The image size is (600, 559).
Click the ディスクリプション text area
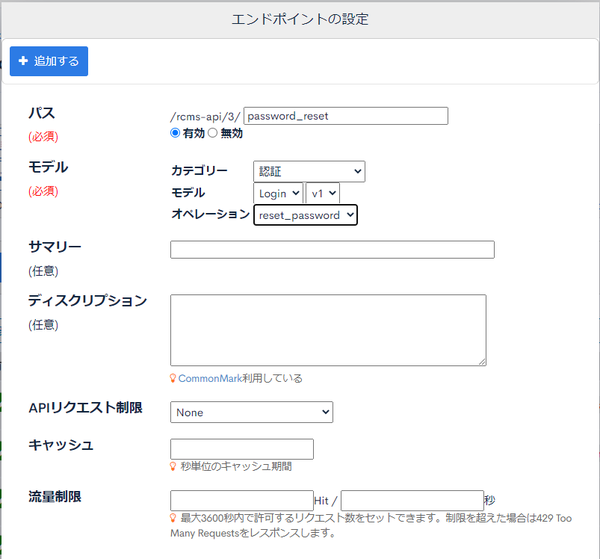(x=328, y=330)
